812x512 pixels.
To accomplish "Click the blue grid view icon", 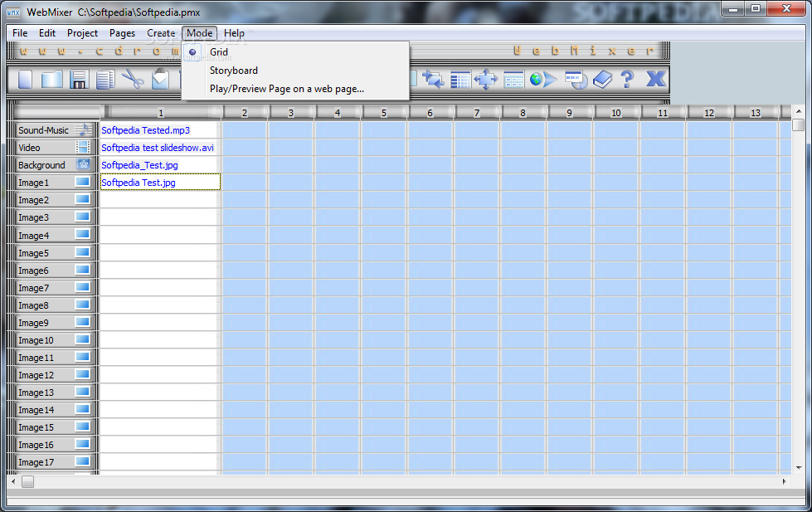I will (x=460, y=80).
